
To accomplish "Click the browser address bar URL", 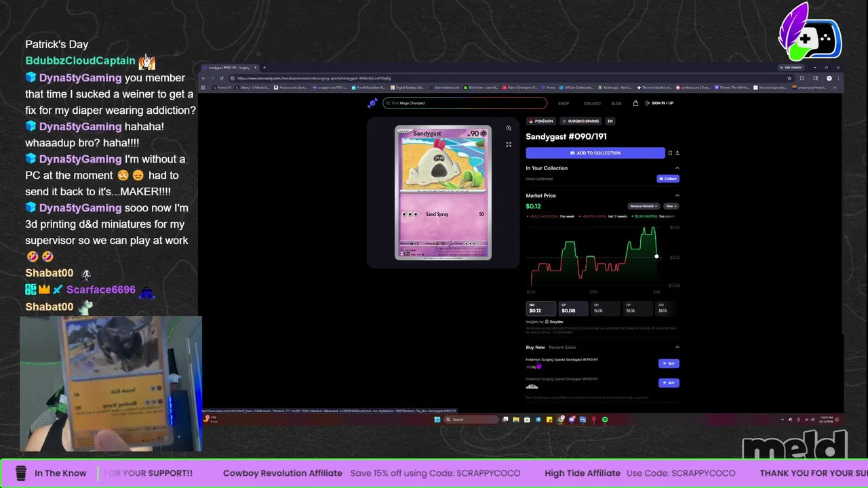I will pyautogui.click(x=314, y=78).
